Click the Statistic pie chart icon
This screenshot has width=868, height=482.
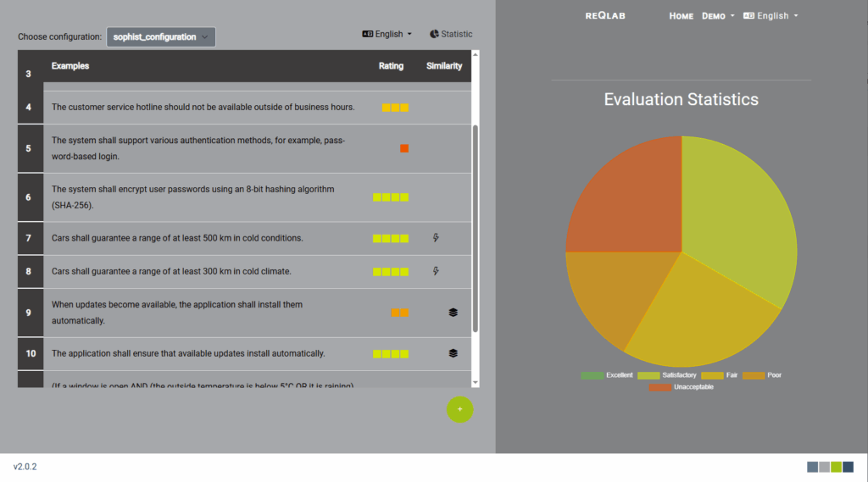point(434,35)
